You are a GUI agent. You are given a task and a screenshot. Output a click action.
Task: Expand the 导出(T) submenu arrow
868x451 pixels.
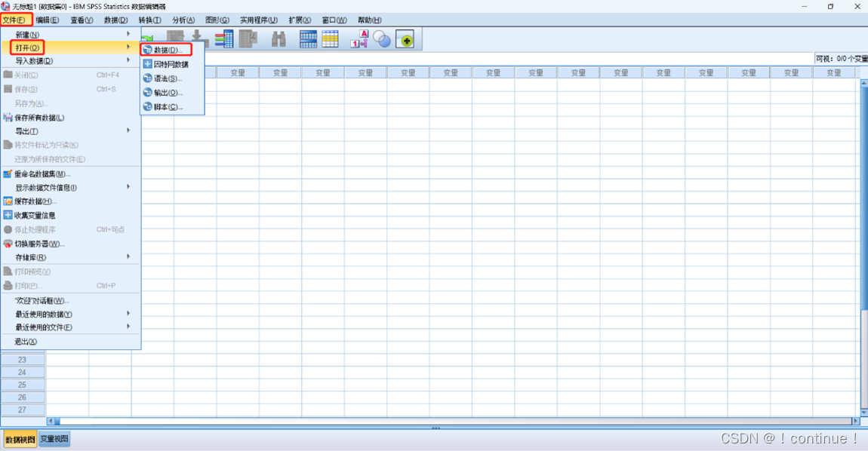[x=128, y=130]
